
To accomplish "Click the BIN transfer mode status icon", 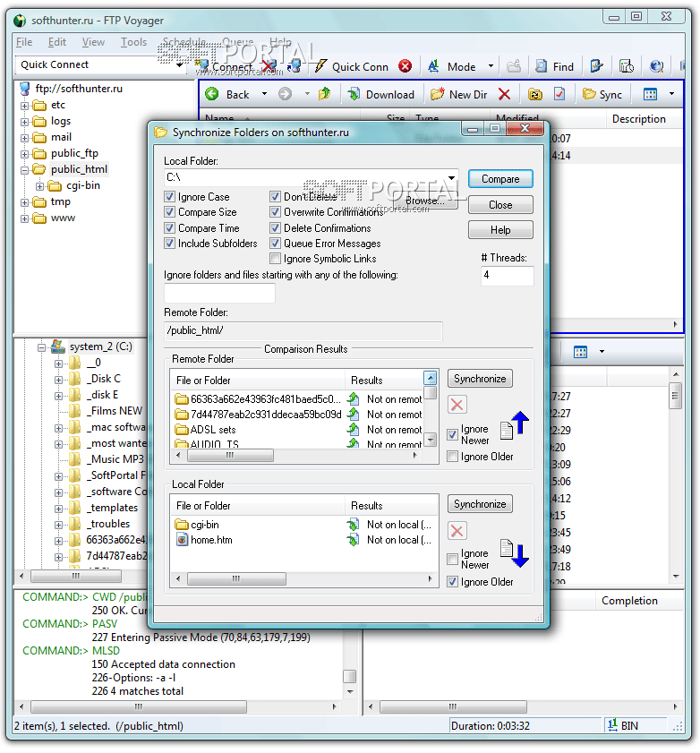I will click(612, 725).
